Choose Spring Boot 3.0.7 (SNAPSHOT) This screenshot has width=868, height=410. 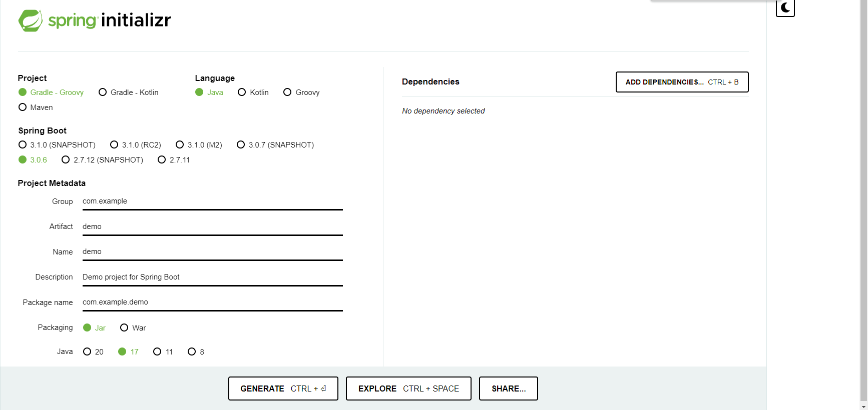[275, 145]
